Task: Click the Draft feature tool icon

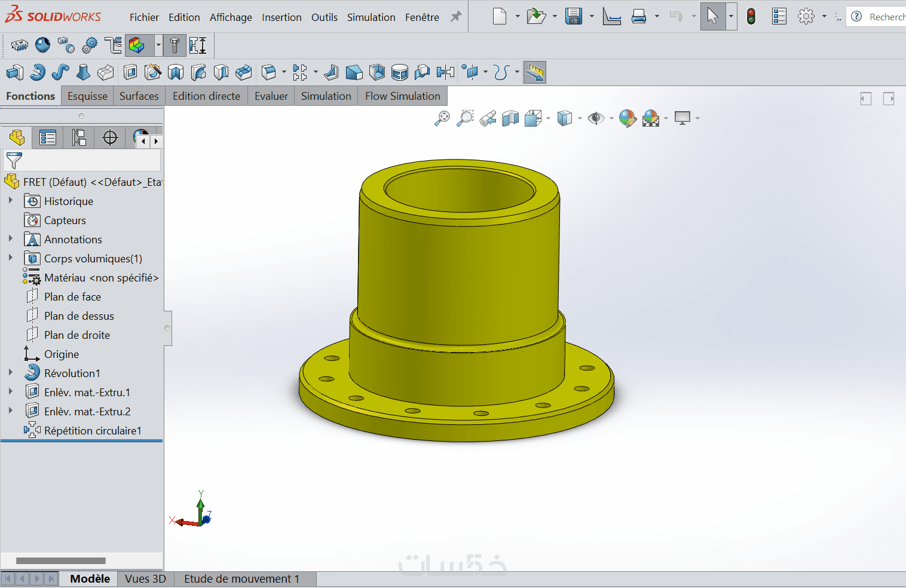Action: pyautogui.click(x=354, y=72)
